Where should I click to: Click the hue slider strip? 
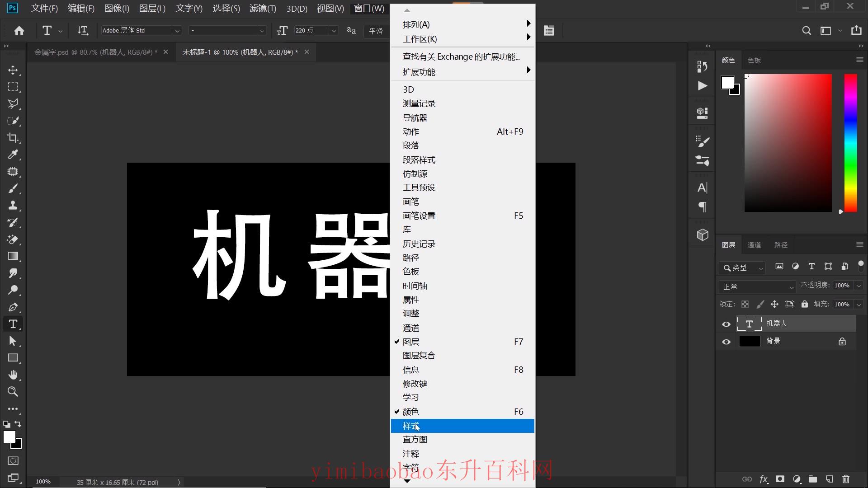coord(850,143)
